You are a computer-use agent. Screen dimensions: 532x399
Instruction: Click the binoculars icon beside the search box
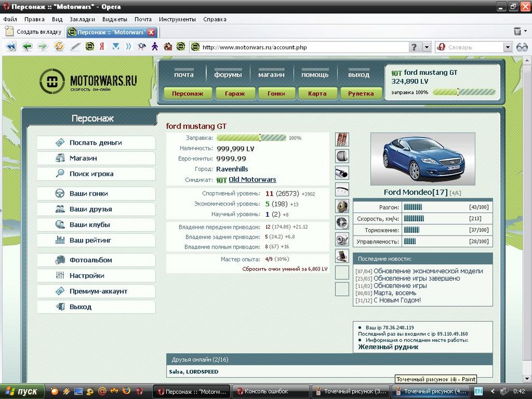point(522,47)
